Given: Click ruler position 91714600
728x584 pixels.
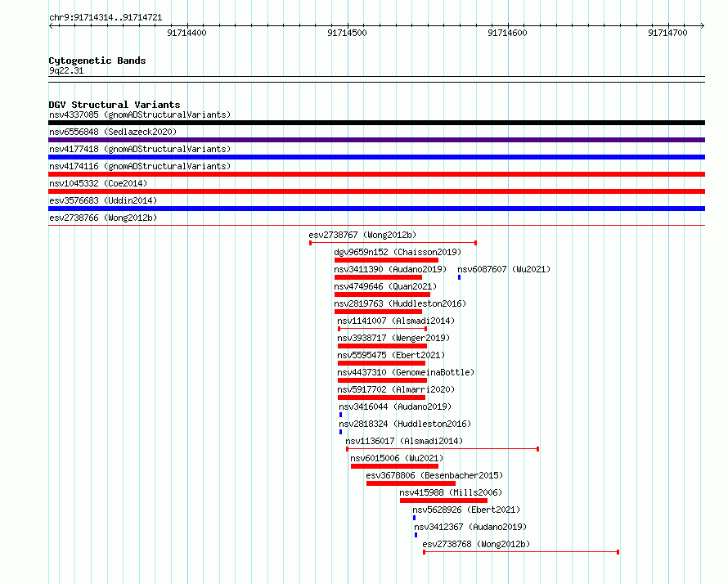Looking at the screenshot, I should (x=507, y=33).
